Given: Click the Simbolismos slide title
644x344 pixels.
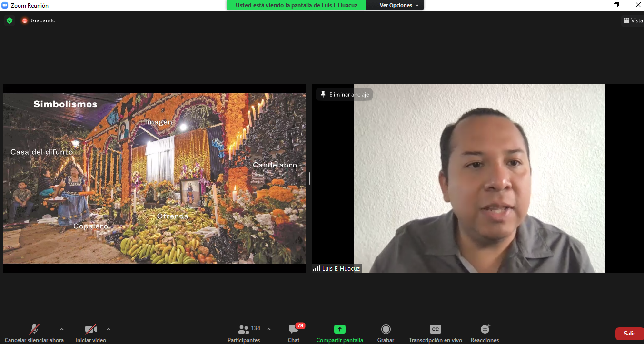Looking at the screenshot, I should (x=65, y=104).
